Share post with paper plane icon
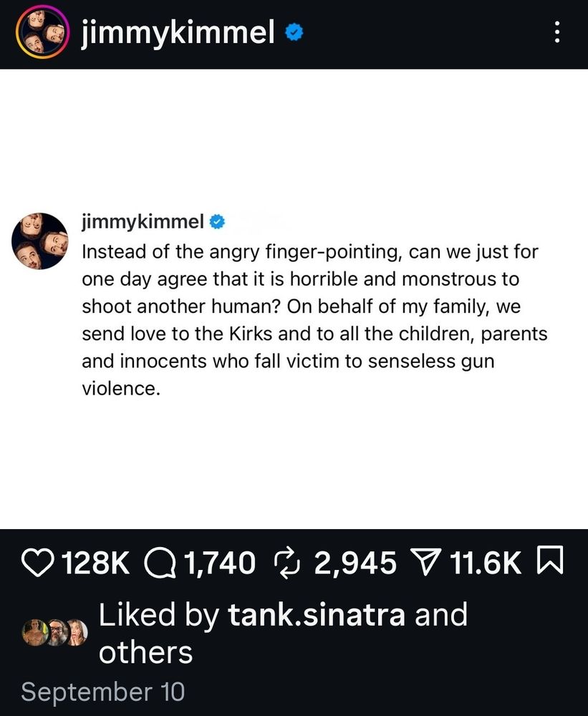The width and height of the screenshot is (588, 716). (x=426, y=563)
